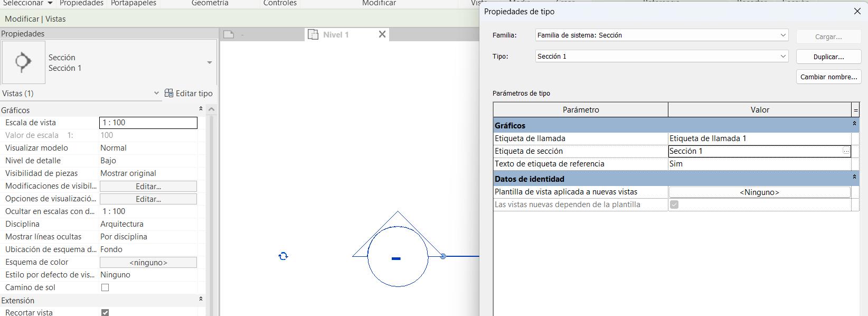
Task: Open the Tipo dropdown Sección 1
Action: click(x=783, y=57)
